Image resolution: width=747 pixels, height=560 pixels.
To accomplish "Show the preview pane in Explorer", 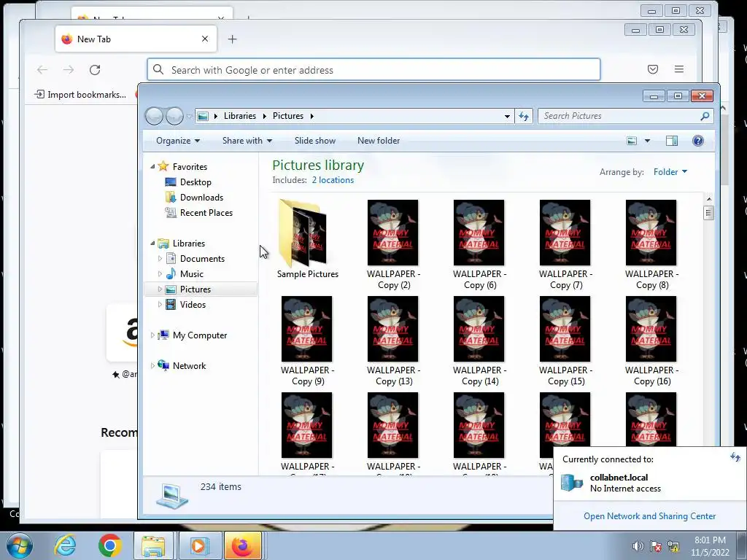I will click(x=672, y=141).
